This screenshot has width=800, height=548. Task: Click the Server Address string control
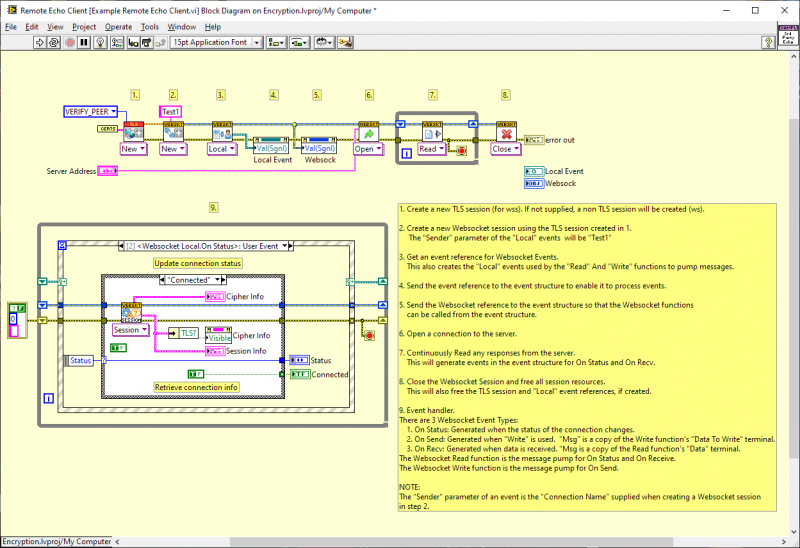coord(108,172)
